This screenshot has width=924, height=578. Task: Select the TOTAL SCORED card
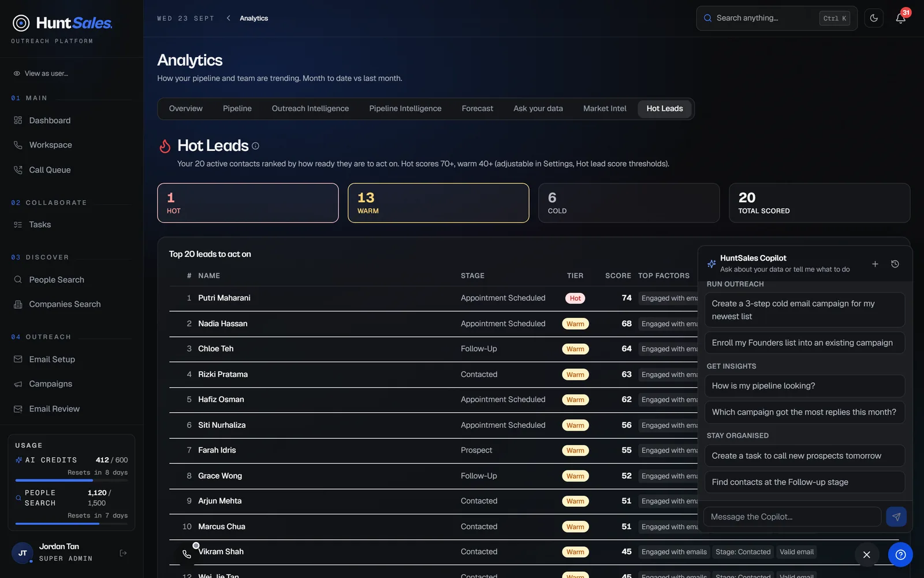(x=819, y=203)
